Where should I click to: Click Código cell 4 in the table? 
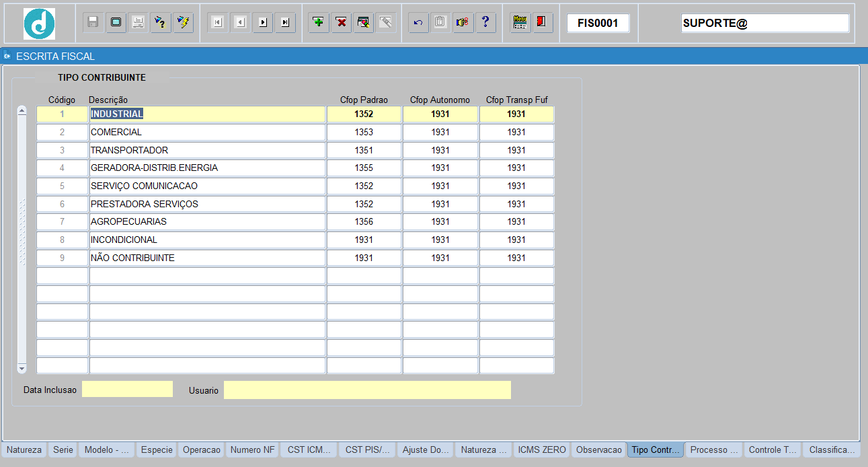(x=62, y=168)
